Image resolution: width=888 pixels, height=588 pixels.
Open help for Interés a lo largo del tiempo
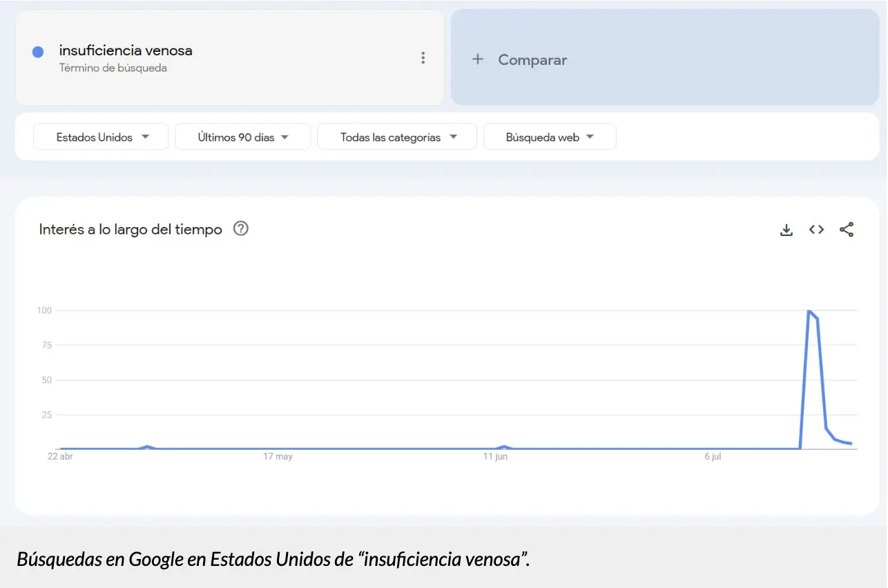tap(240, 228)
